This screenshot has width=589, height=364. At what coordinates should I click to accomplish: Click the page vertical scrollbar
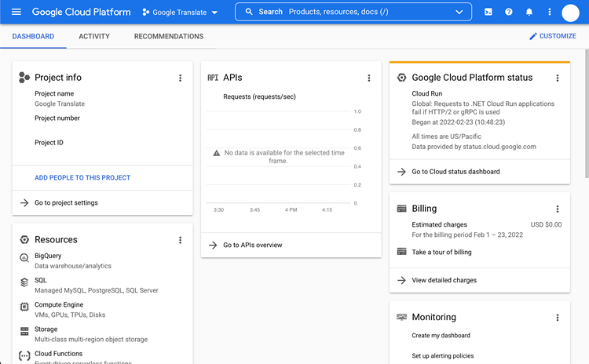587,114
